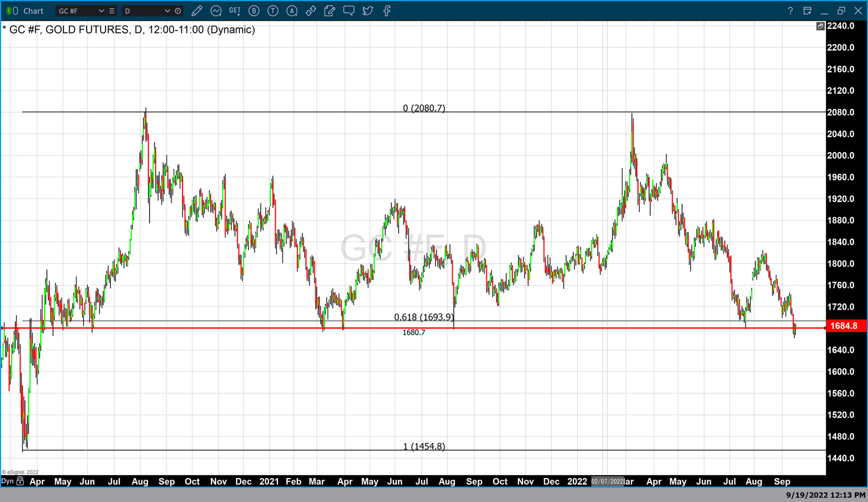Select the pencil drawing tool
Viewport: 868px width, 502px height.
[x=196, y=11]
